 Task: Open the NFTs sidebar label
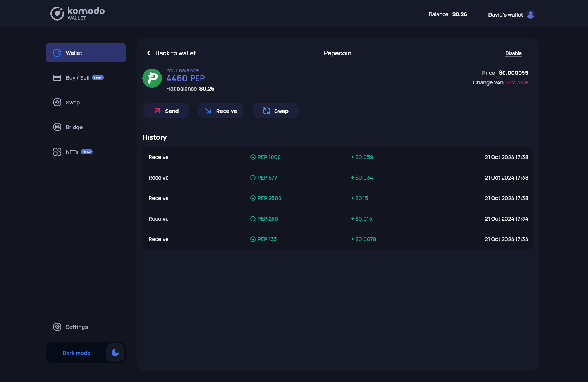[72, 152]
